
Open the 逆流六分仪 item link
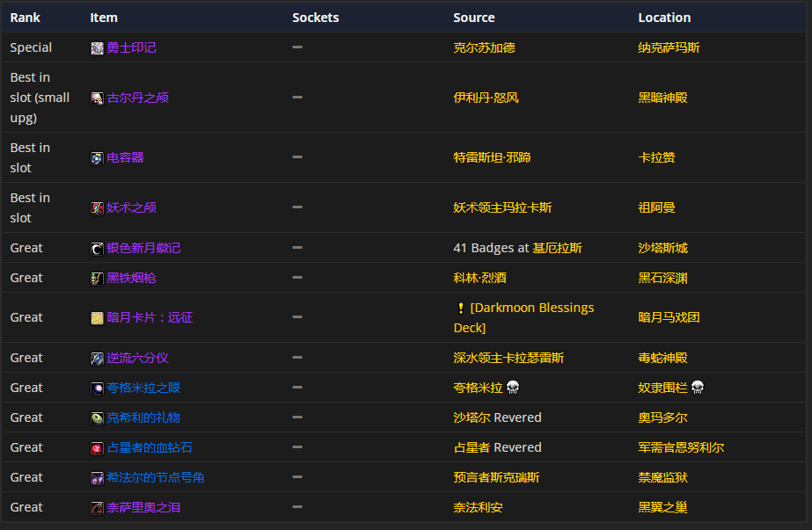coord(137,358)
